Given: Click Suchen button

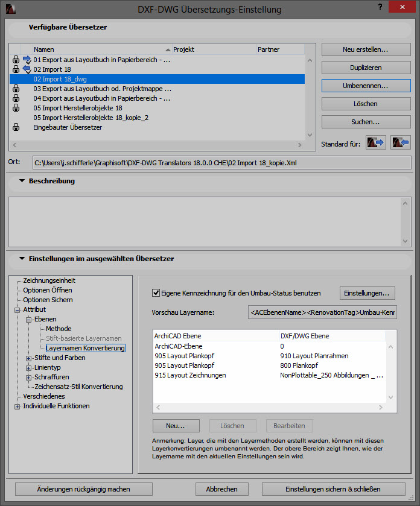Looking at the screenshot, I should 366,122.
